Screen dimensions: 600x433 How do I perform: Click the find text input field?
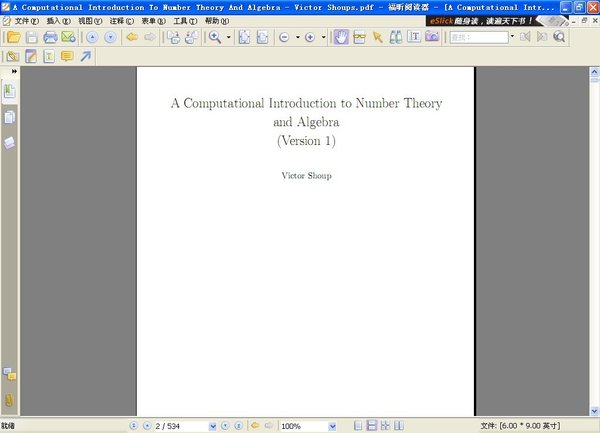click(x=477, y=37)
